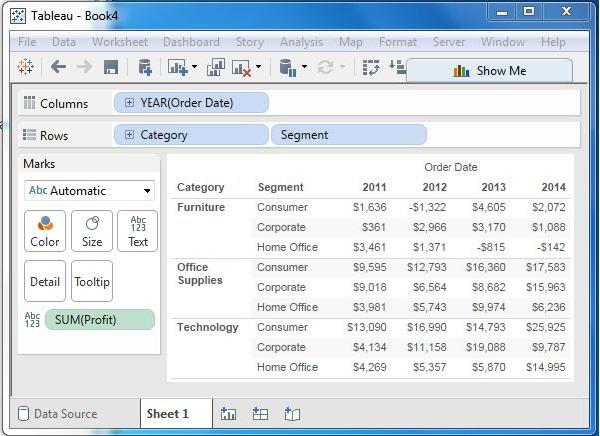Click the Tableau start page icon

tap(26, 67)
